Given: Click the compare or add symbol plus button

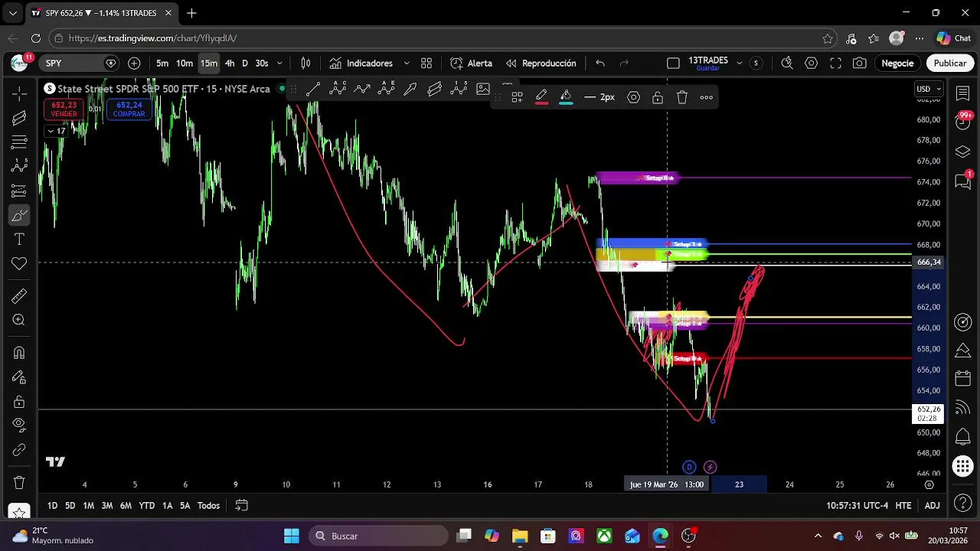Looking at the screenshot, I should click(134, 64).
